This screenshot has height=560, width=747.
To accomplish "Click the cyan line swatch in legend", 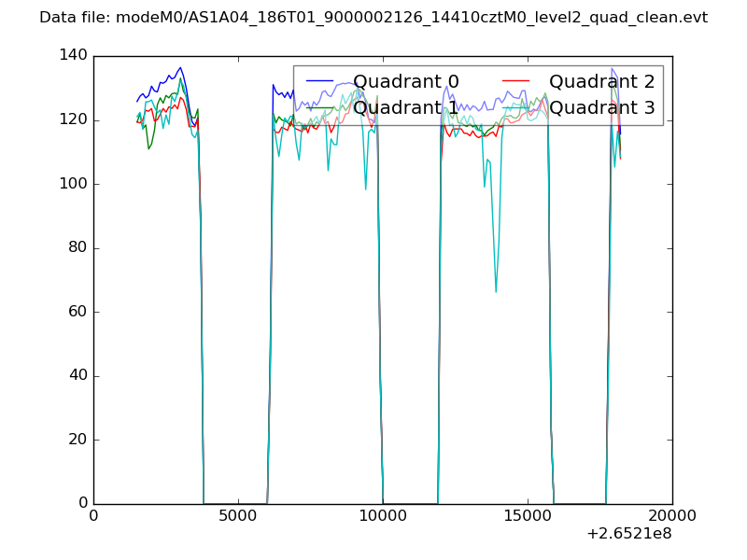I will pos(515,108).
